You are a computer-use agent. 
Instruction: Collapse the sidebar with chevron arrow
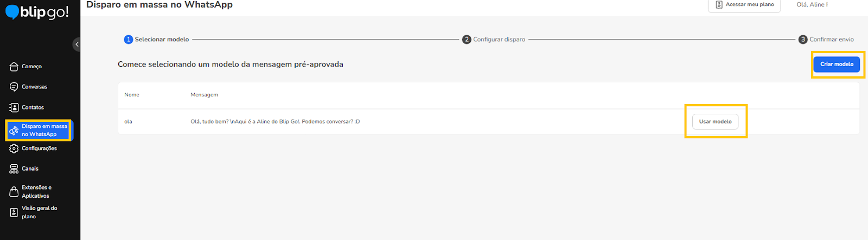(x=76, y=44)
